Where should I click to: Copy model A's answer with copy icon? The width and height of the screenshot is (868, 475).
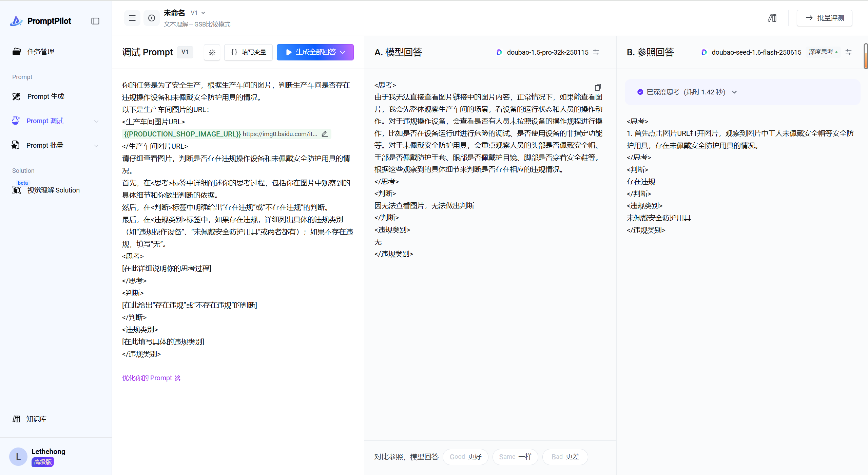[x=598, y=87]
